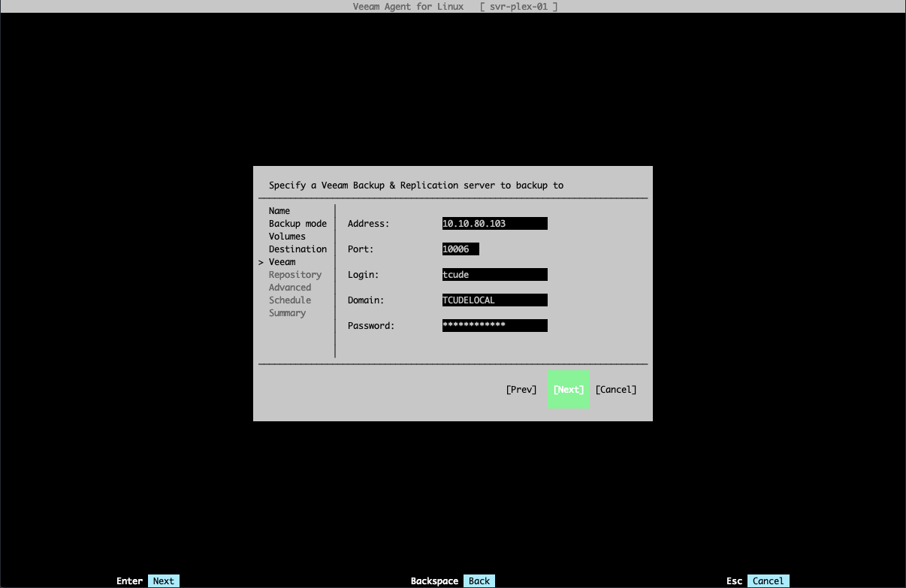
Task: Click the greyed Repository step
Action: pos(295,275)
